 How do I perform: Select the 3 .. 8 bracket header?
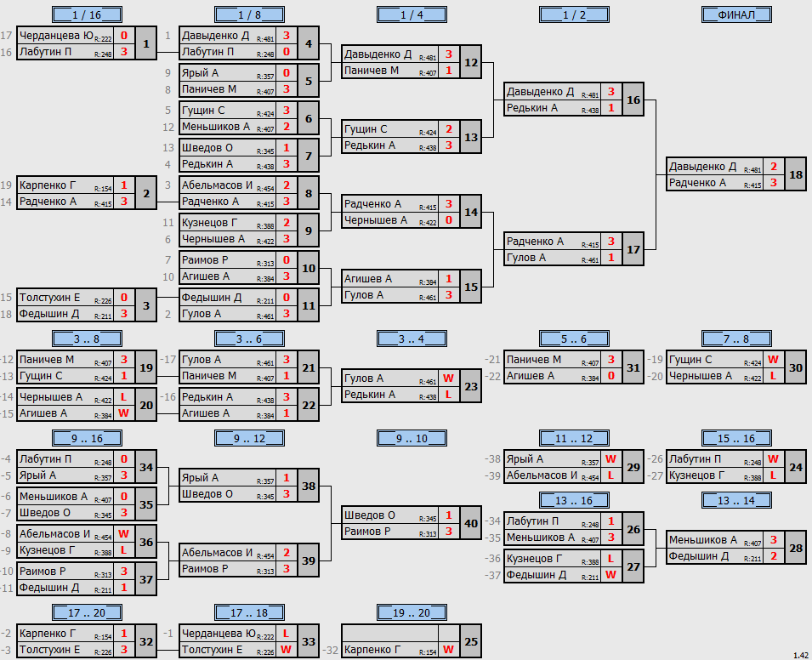pyautogui.click(x=87, y=339)
